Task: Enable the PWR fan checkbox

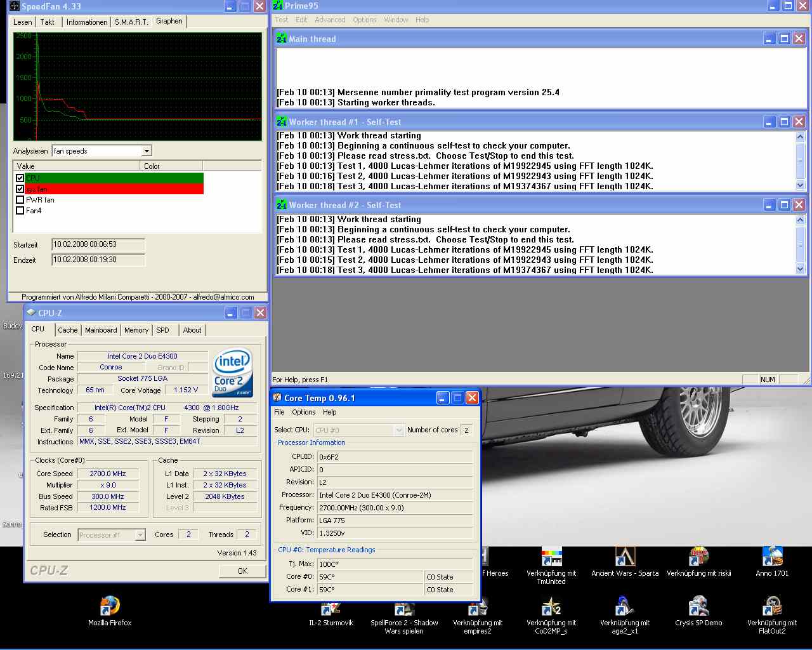Action: pyautogui.click(x=20, y=200)
